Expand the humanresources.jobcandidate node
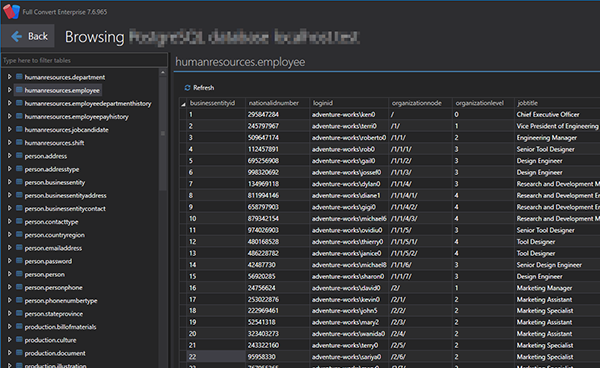The image size is (600, 368). [9, 130]
